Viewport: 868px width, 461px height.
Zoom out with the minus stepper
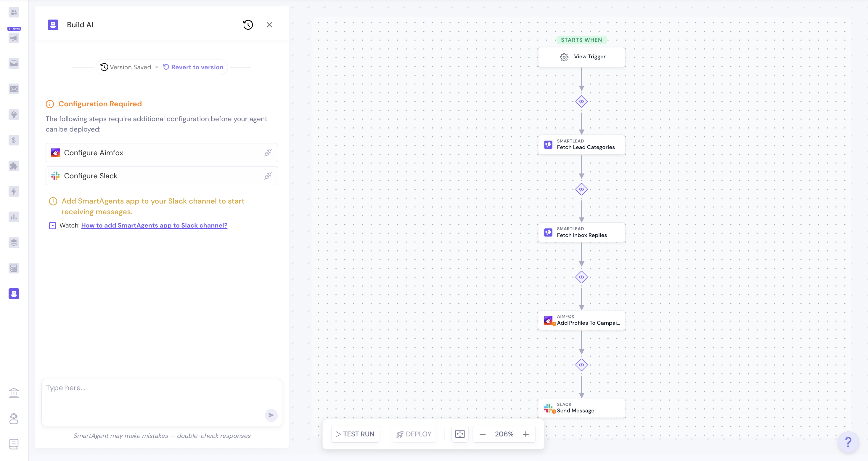(x=483, y=434)
